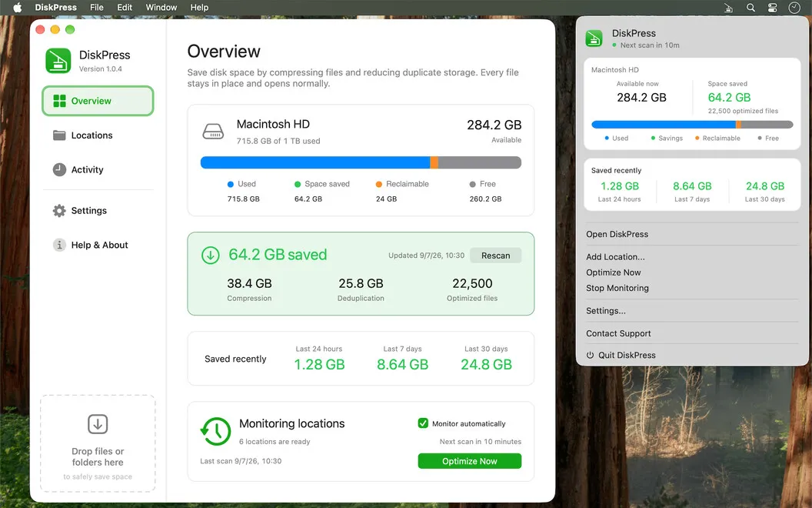Open the Settings sidebar section

(98, 210)
